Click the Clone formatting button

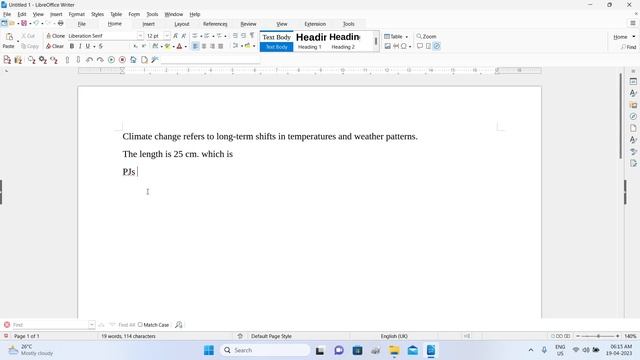[55, 36]
